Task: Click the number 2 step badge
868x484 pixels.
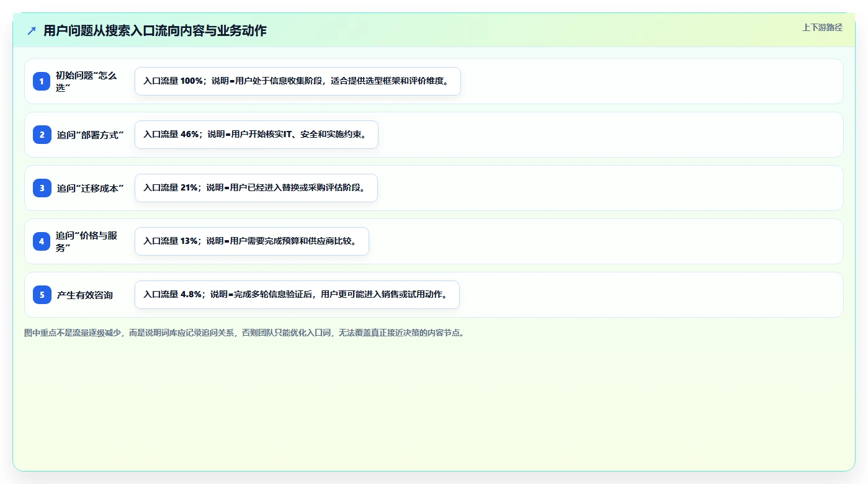Action: click(x=42, y=135)
